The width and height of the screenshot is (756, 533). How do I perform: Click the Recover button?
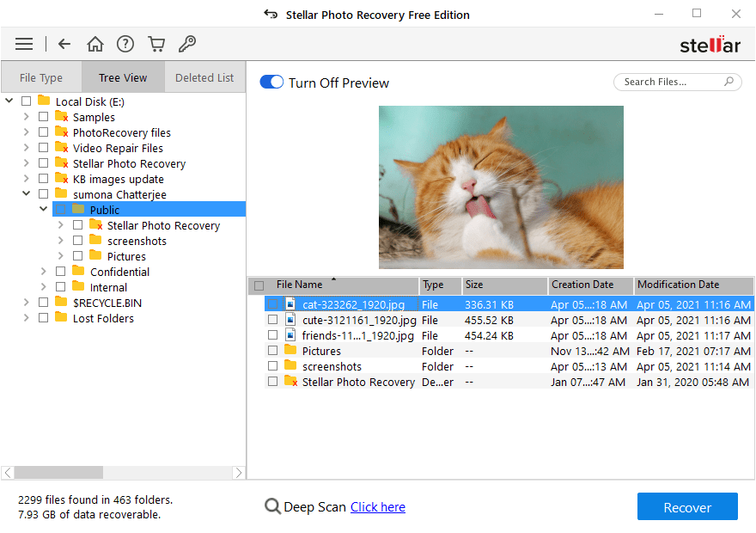pos(687,506)
